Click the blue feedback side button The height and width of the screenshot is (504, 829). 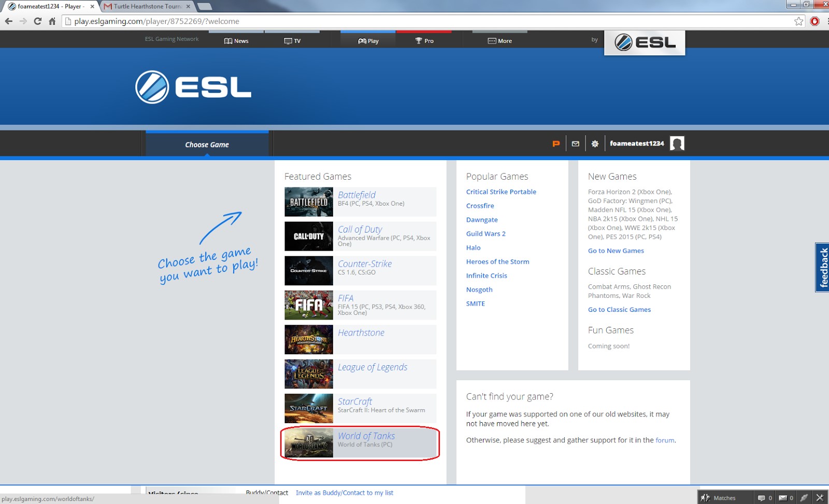point(822,267)
